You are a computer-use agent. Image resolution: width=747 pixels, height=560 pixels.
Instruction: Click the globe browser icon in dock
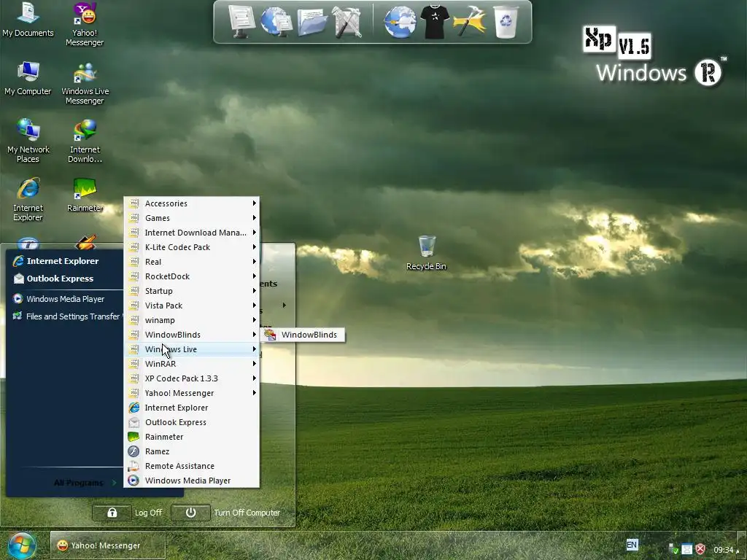coord(400,22)
